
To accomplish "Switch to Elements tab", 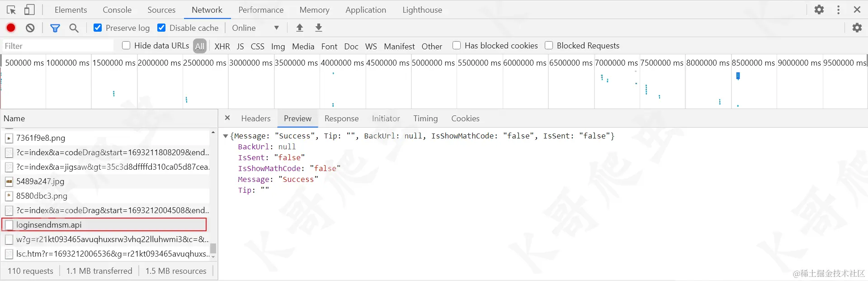I will [71, 10].
